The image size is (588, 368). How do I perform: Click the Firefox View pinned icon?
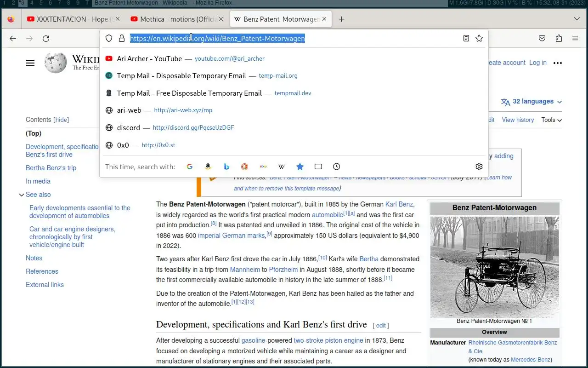(x=11, y=19)
